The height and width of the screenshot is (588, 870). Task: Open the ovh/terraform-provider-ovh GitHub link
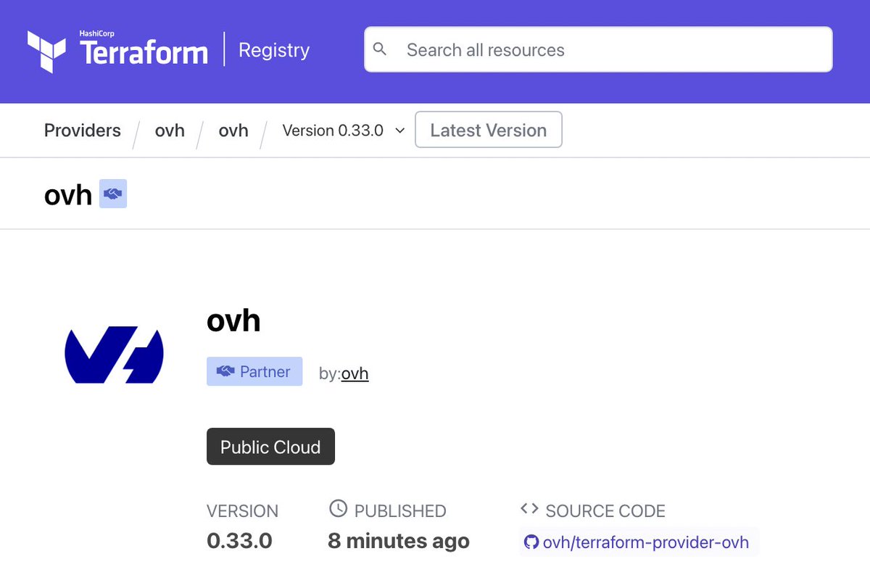(639, 542)
